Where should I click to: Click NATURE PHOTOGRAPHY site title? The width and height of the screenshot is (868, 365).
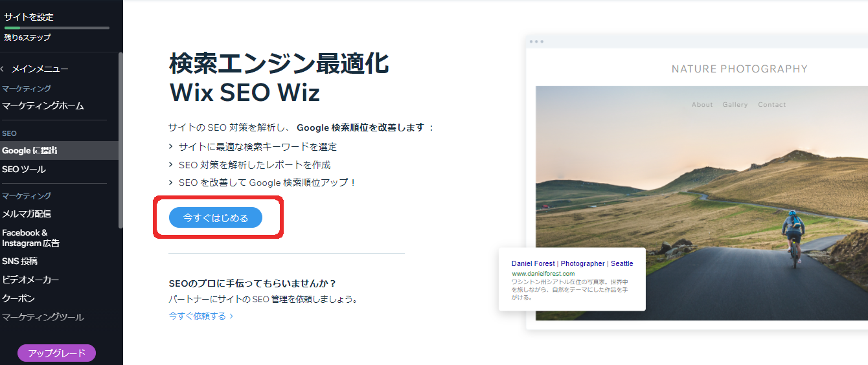(740, 69)
